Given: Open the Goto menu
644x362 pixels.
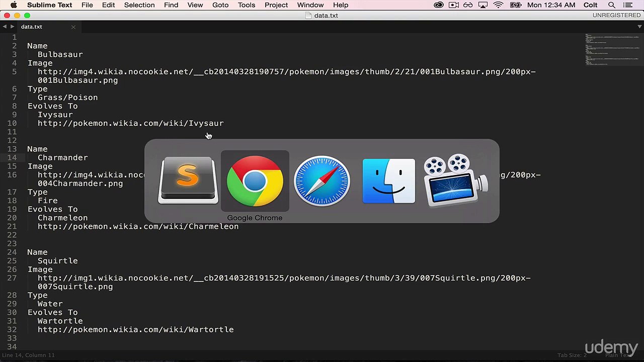Looking at the screenshot, I should pyautogui.click(x=220, y=5).
